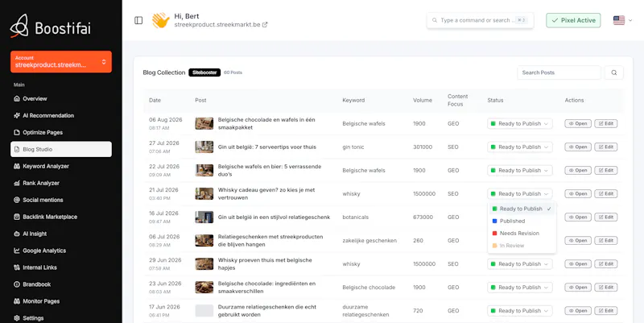The image size is (644, 323).
Task: Click the Internal Links sidebar icon
Action: coord(17,267)
